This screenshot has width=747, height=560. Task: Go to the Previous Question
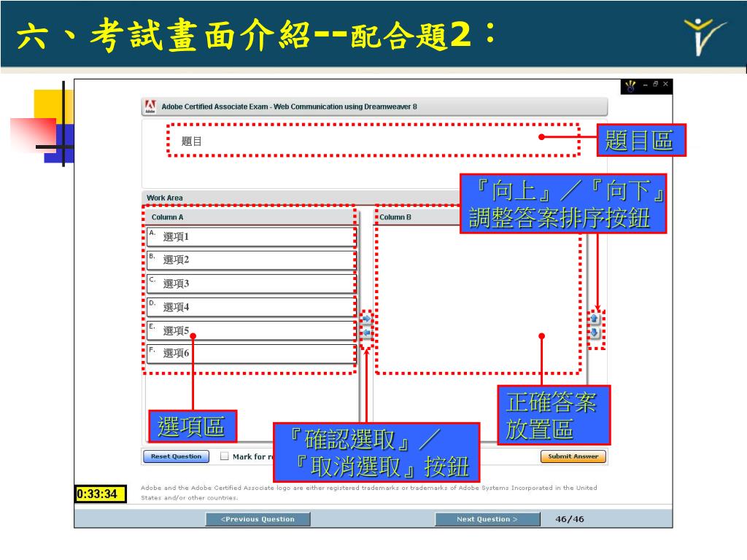coord(258,519)
